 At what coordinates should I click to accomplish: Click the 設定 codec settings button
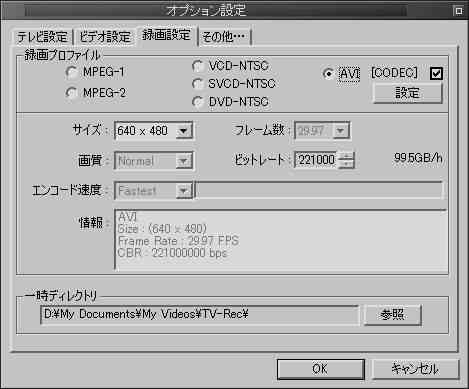pos(407,93)
